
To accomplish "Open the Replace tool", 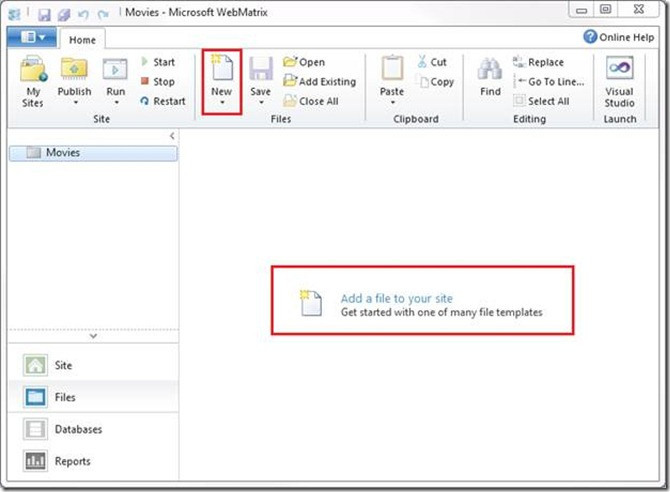I will [538, 62].
